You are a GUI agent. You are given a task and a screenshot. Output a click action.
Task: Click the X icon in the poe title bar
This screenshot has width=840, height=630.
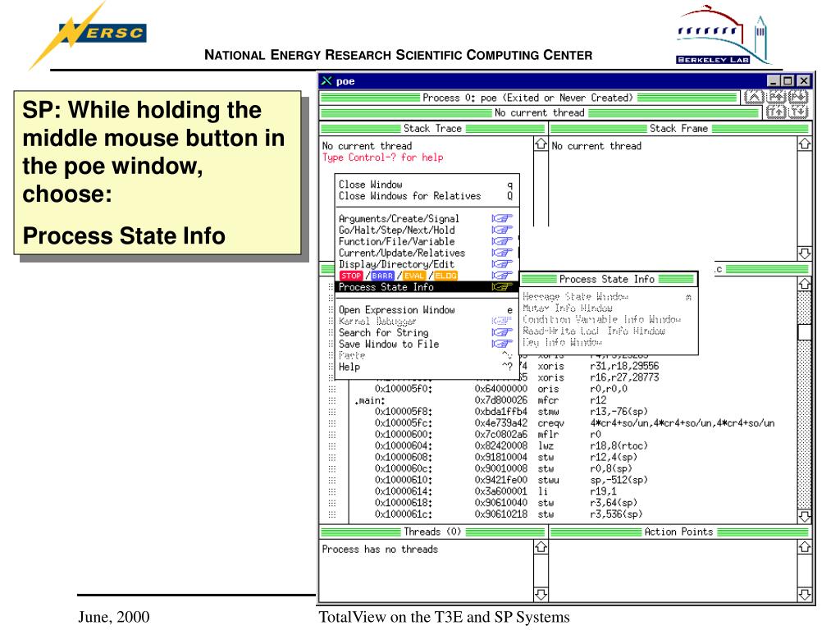[x=326, y=81]
